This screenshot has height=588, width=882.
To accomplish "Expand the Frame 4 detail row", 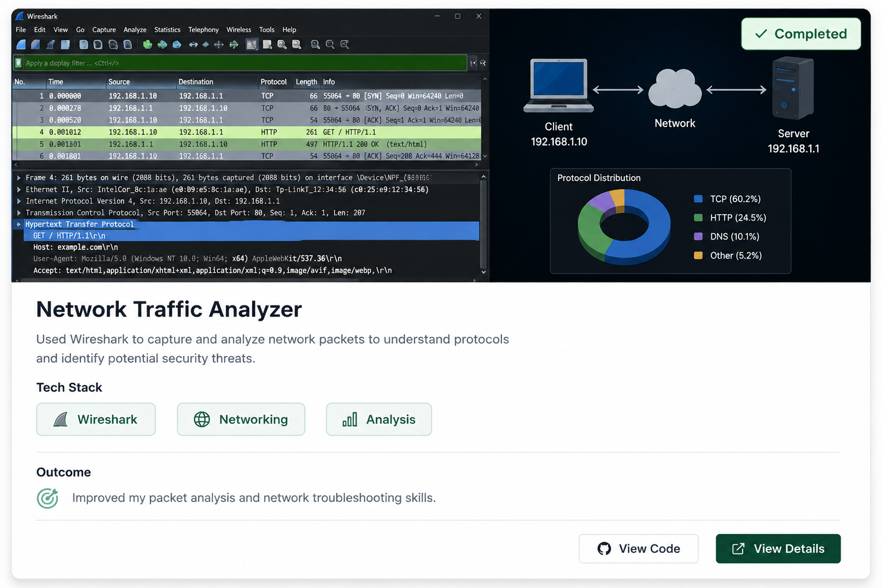I will click(19, 178).
